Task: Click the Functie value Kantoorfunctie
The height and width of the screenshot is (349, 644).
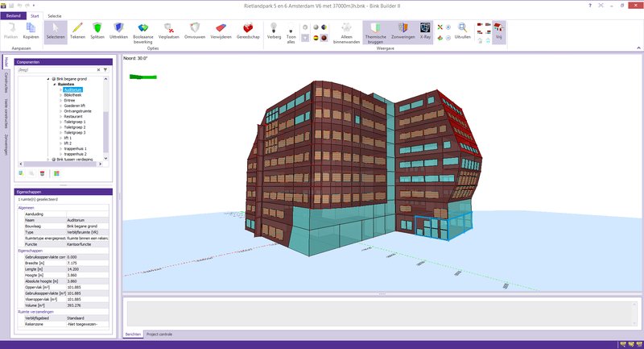Action: tap(88, 244)
